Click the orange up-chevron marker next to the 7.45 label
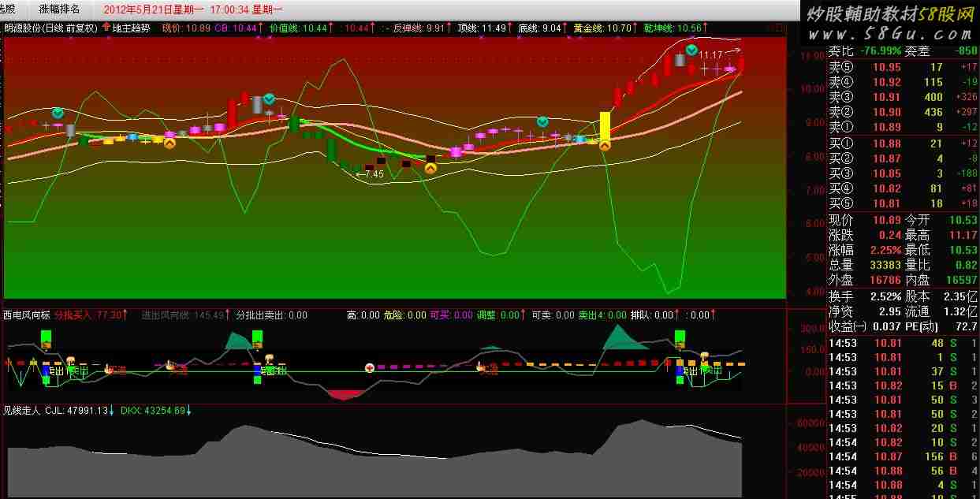The width and height of the screenshot is (980, 499). pyautogui.click(x=430, y=167)
